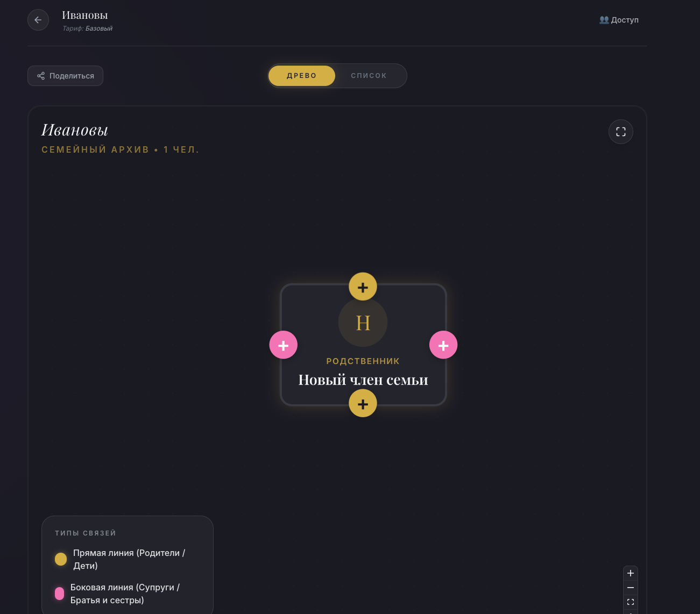
Task: Go back using the arrow button
Action: (x=38, y=20)
